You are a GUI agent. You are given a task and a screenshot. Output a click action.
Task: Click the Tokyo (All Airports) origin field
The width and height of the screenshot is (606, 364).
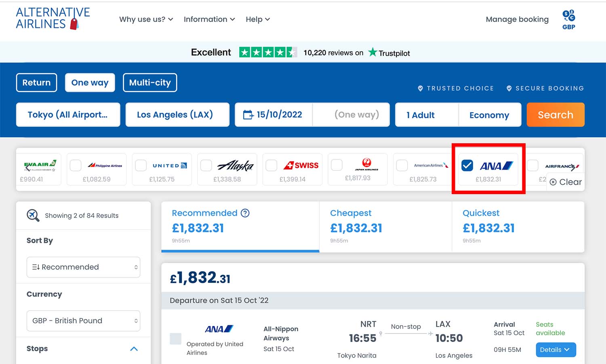tap(68, 115)
